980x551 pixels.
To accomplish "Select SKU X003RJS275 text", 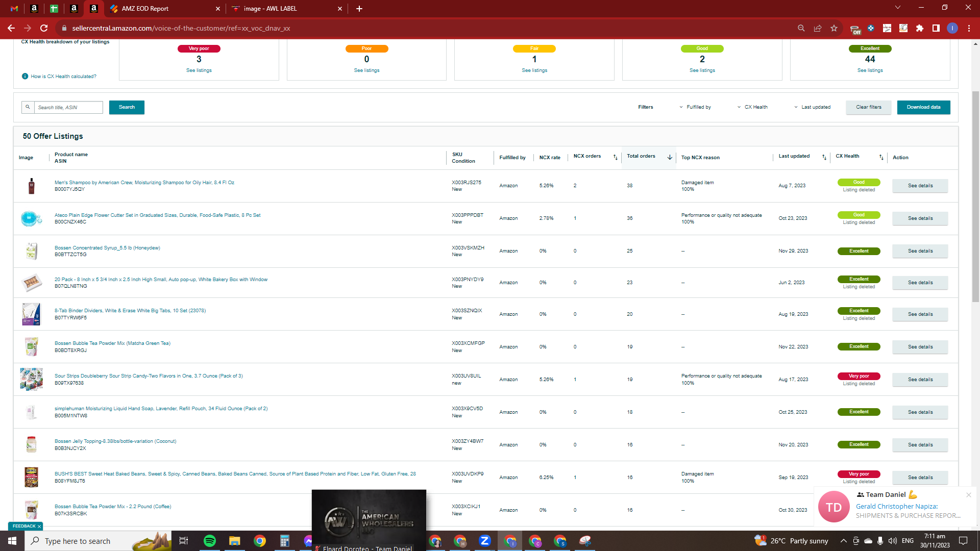I will coord(466,183).
